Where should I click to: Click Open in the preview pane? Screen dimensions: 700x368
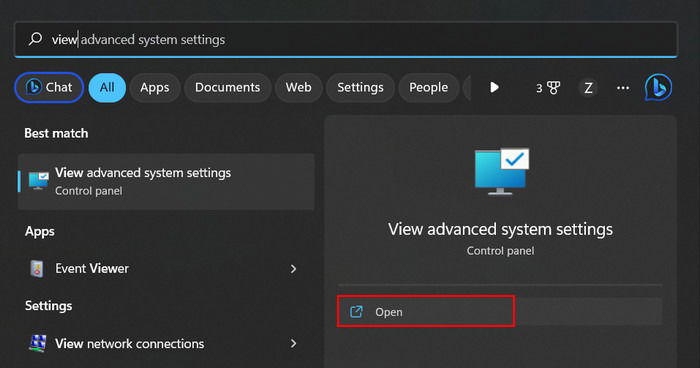[500, 312]
